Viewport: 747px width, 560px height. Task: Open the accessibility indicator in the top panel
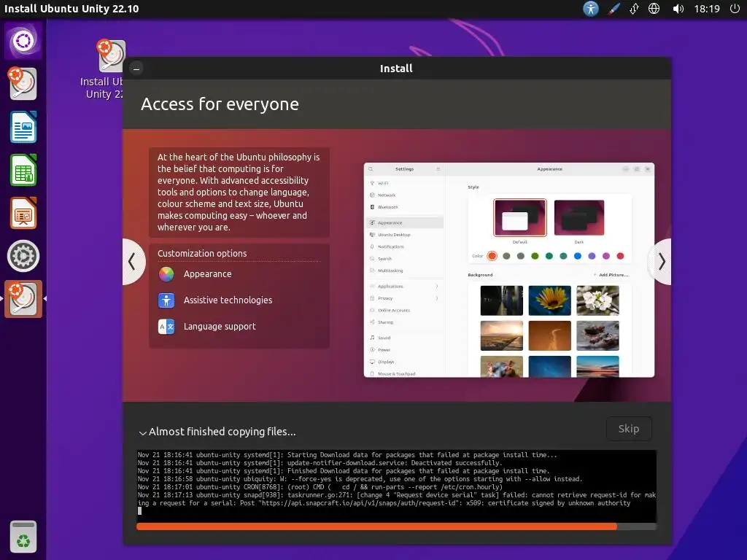point(591,9)
